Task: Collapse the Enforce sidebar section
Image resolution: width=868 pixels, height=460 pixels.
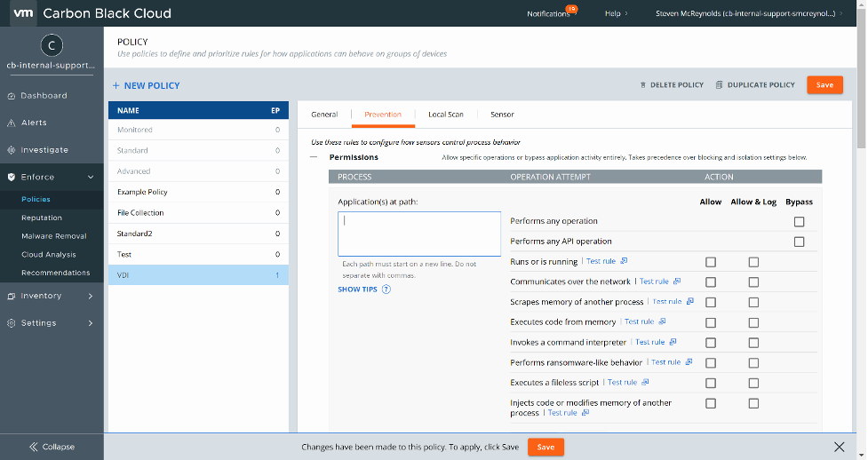Action: coord(91,177)
